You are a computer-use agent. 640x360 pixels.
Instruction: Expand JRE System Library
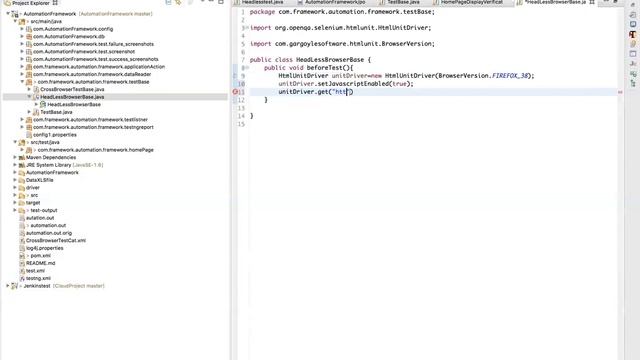click(x=15, y=165)
